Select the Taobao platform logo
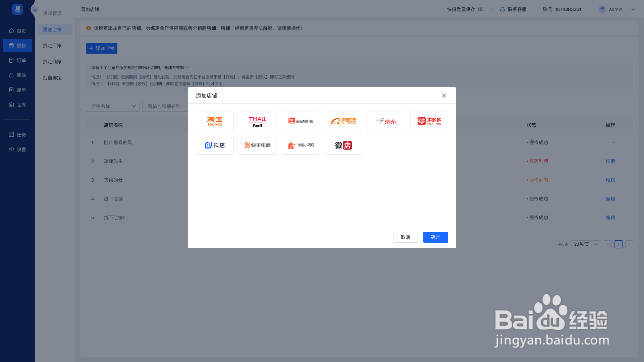The width and height of the screenshot is (644, 362). point(215,121)
